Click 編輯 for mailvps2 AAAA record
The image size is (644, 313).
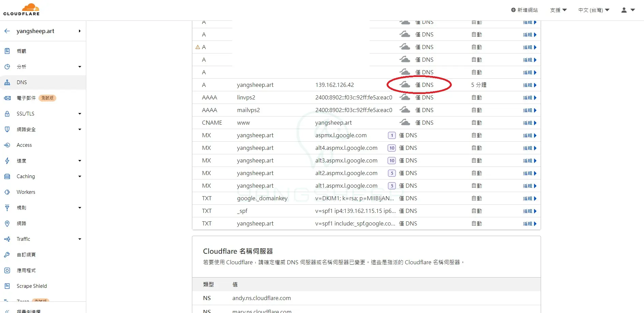click(530, 110)
